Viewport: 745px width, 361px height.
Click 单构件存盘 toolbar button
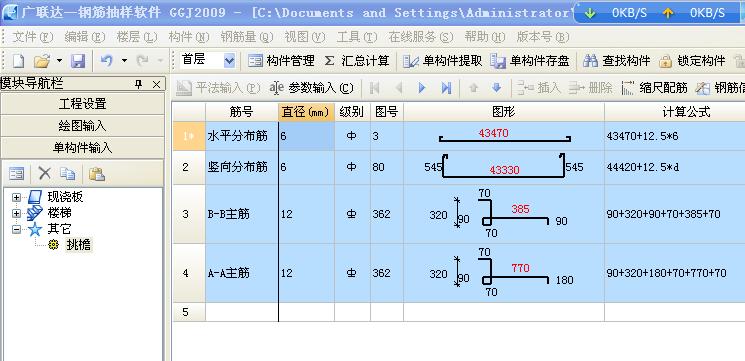[x=530, y=61]
